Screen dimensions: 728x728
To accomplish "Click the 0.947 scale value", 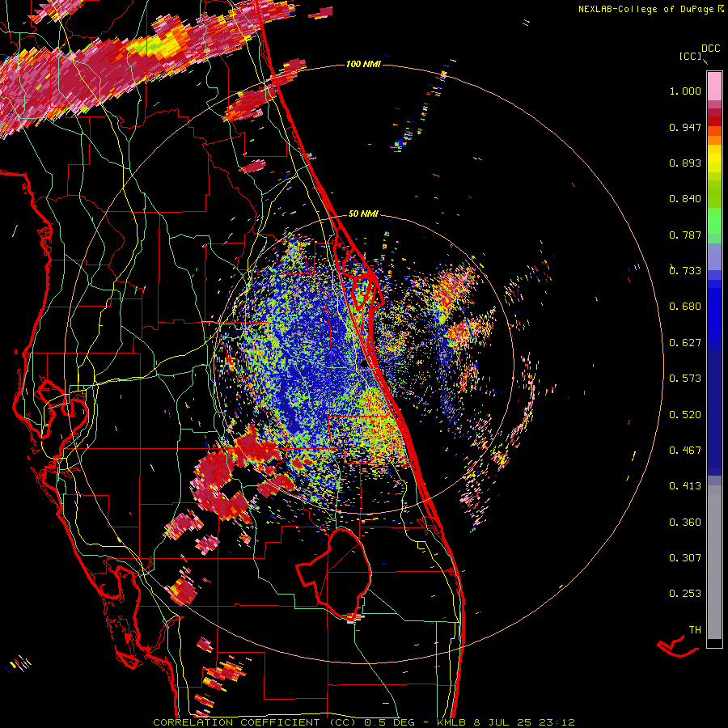I will point(685,127).
